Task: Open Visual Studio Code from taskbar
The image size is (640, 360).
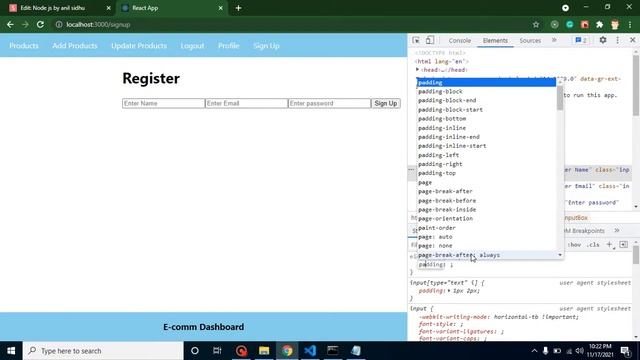Action: pyautogui.click(x=310, y=351)
